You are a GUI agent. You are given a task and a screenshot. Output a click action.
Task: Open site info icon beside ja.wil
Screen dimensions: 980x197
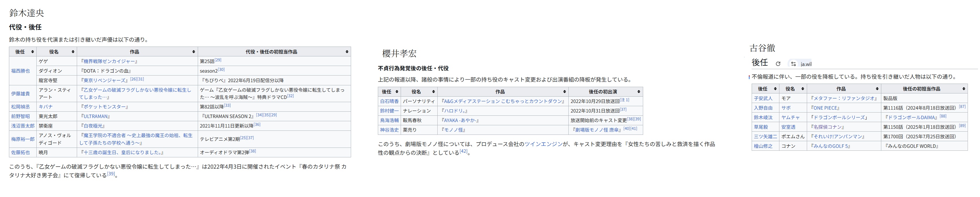coord(793,64)
